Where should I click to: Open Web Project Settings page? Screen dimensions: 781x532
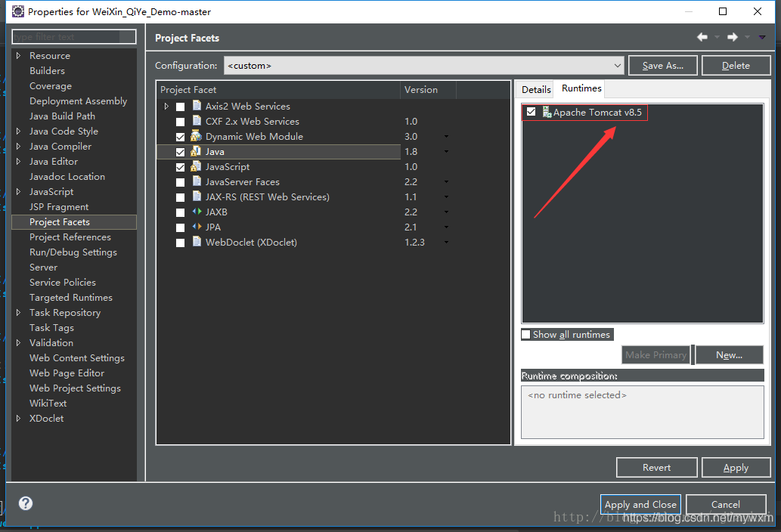pyautogui.click(x=75, y=388)
